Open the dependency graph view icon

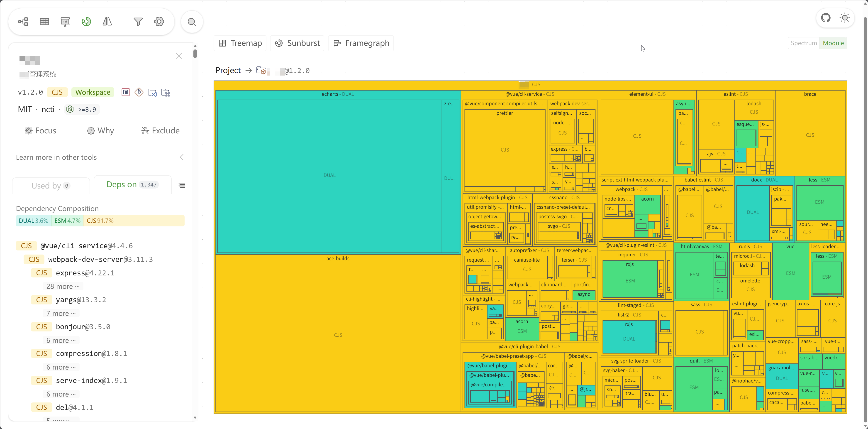(23, 22)
